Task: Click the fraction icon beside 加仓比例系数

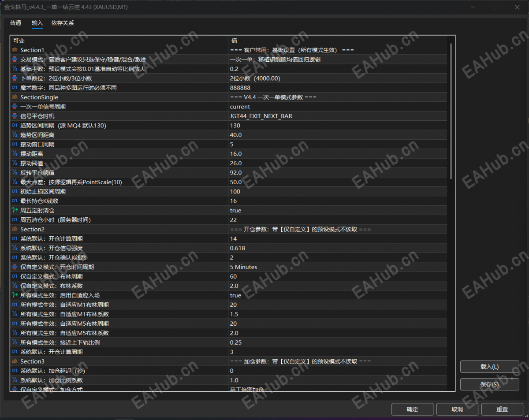Action: pyautogui.click(x=15, y=380)
